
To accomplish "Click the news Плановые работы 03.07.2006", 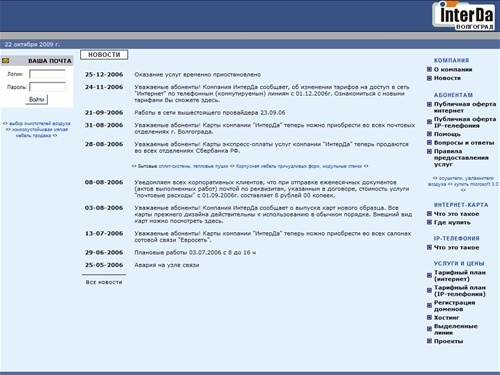I will (195, 253).
